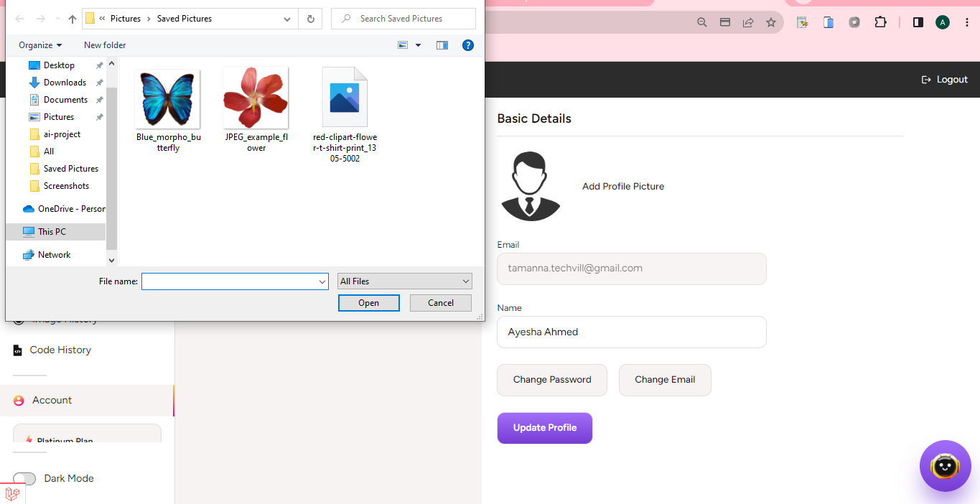Screen dimensions: 980x504
Task: Click the Change Password button
Action: coord(551,380)
